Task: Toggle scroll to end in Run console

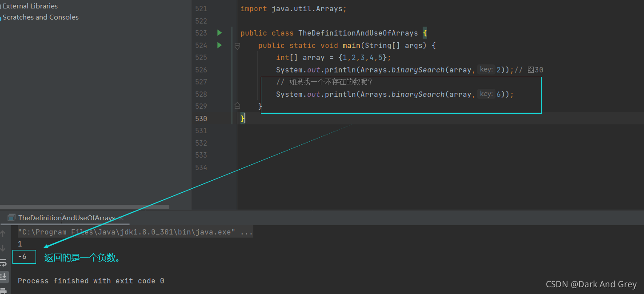Action: 3,277
